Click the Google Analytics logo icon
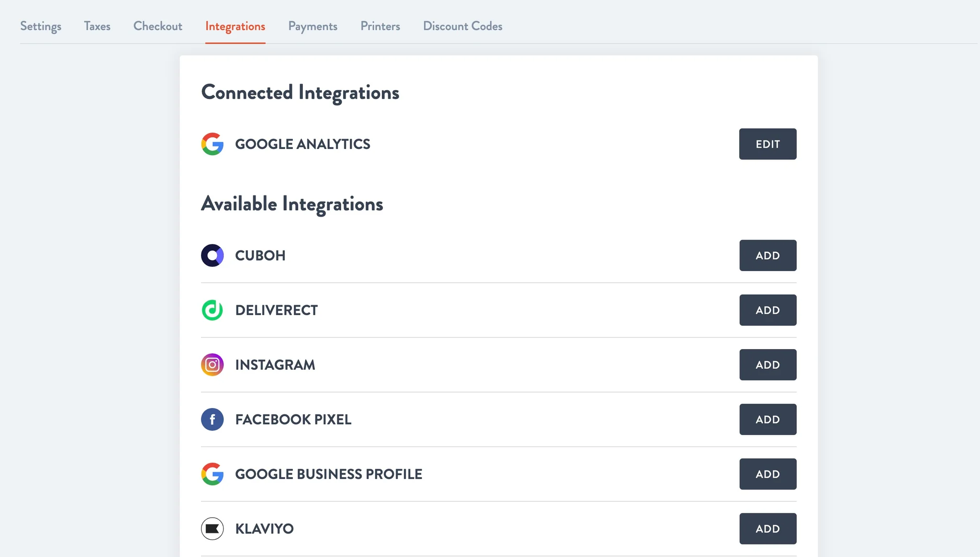 click(x=212, y=144)
